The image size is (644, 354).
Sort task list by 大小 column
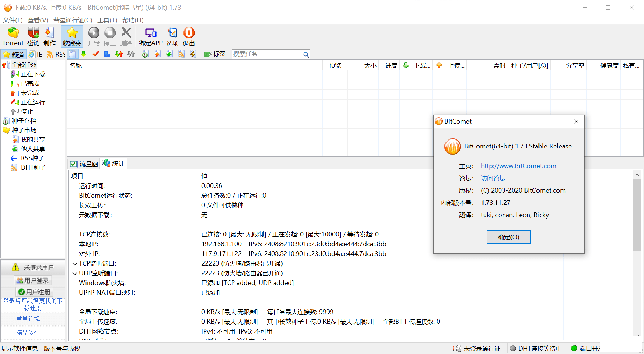(x=363, y=65)
